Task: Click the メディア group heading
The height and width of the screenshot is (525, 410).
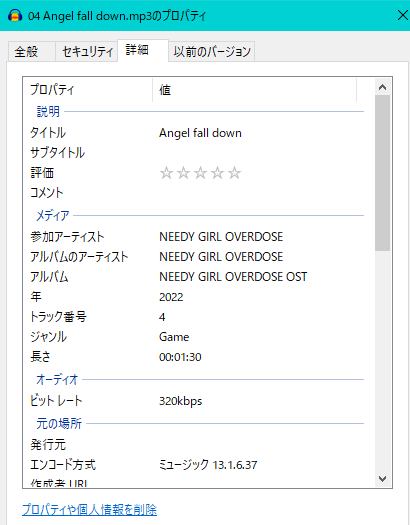Action: 53,216
